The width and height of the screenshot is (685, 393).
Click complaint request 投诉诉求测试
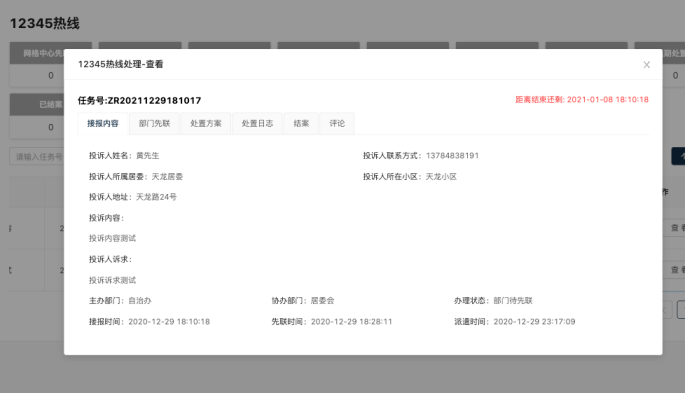pos(112,280)
